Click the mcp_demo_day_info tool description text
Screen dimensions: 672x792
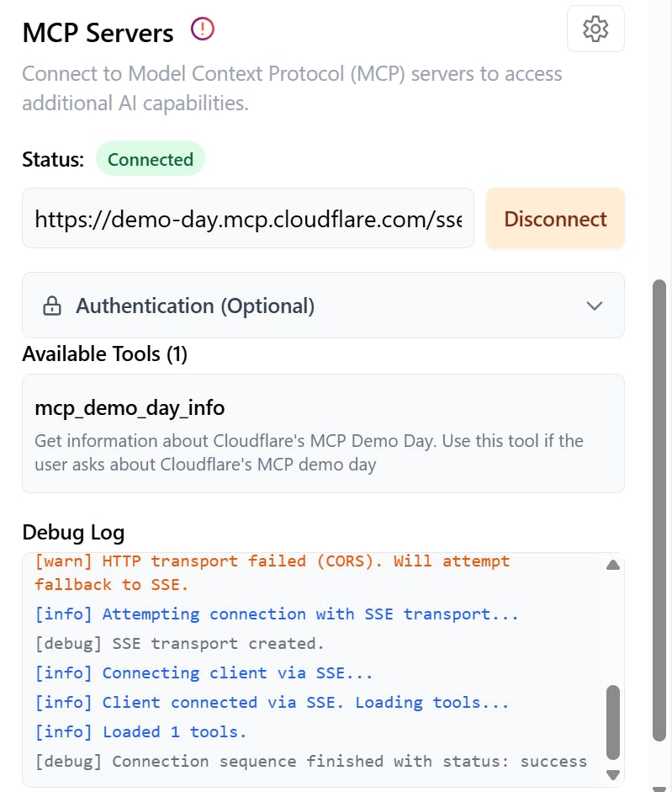309,452
